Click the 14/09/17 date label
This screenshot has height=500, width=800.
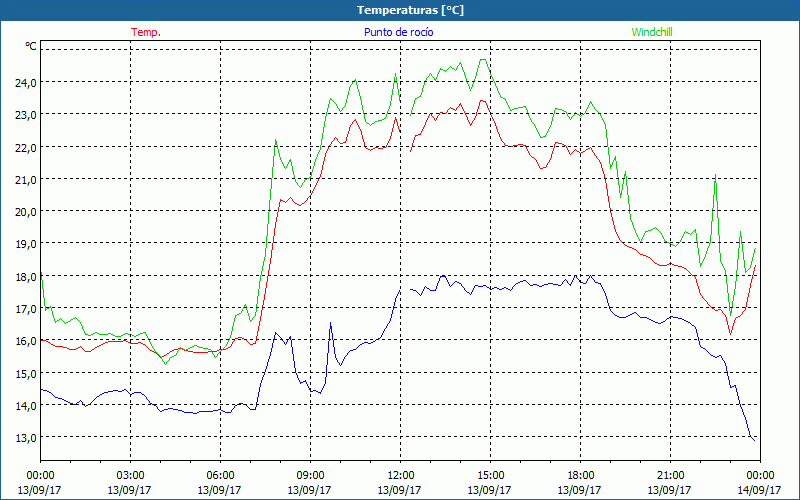click(760, 490)
